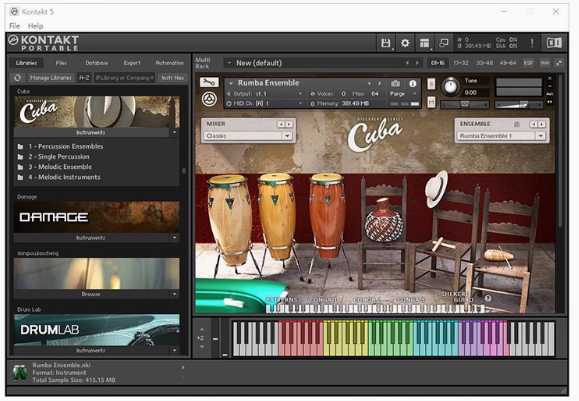
Task: Toggle A-Z library sorting
Action: click(84, 78)
